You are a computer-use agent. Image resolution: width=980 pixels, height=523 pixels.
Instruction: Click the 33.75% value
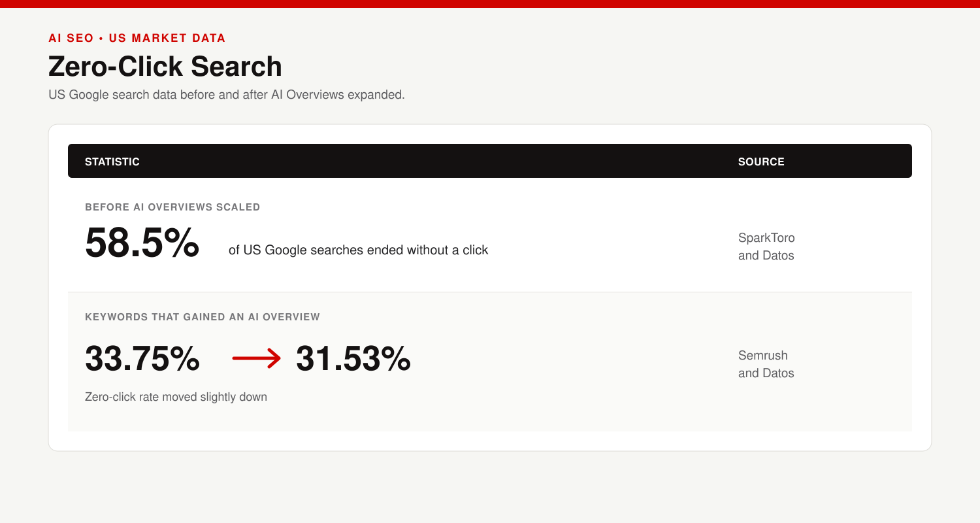click(142, 358)
